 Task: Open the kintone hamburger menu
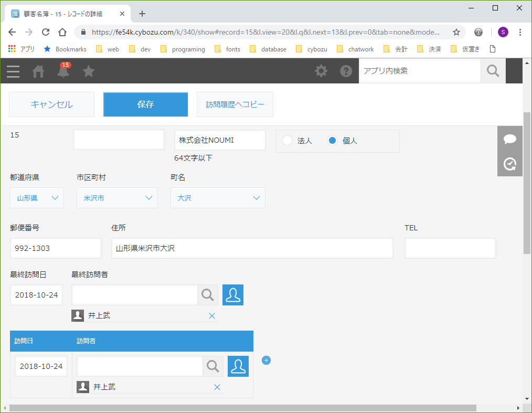[x=13, y=71]
